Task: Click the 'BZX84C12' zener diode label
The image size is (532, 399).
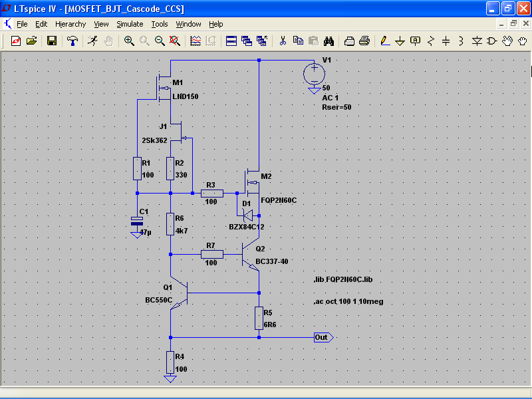Action: pos(246,227)
